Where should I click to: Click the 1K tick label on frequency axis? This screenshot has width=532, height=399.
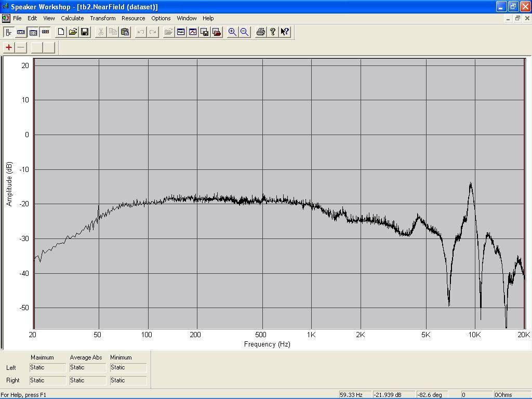(x=311, y=335)
